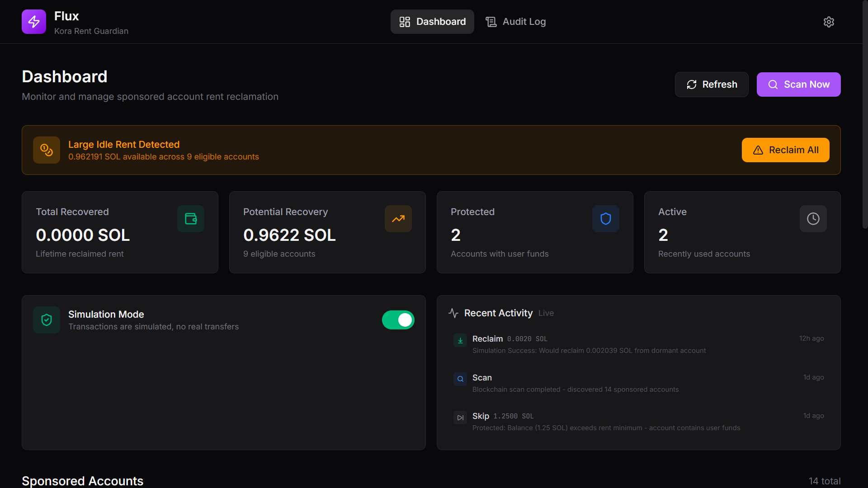Screen dimensions: 868x488
Task: Click the wallet icon on Total Recovered
Action: tap(191, 219)
